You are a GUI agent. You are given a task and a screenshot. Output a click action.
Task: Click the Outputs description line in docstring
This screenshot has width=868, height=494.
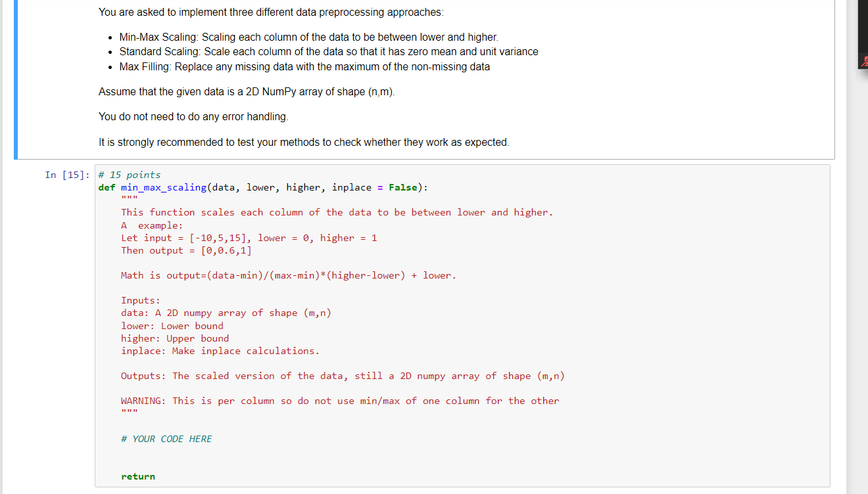(x=341, y=376)
